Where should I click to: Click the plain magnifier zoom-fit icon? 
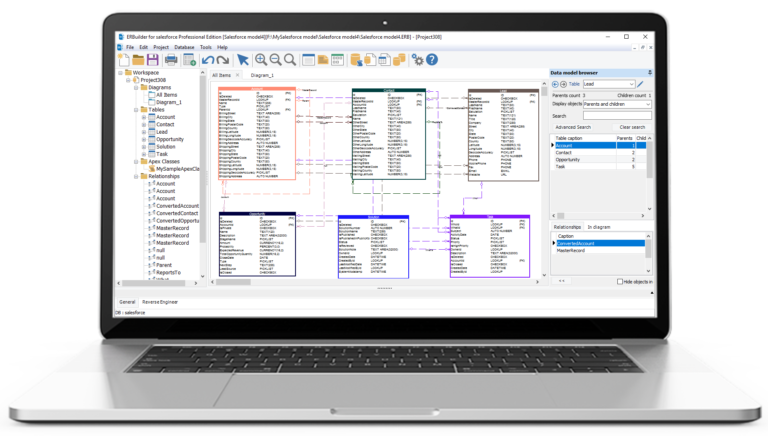point(290,60)
